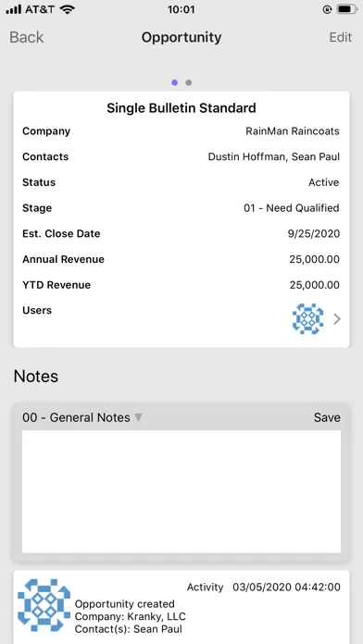Tap the cellular signal bars icon
Screen dimensions: 363x644
coord(14,9)
